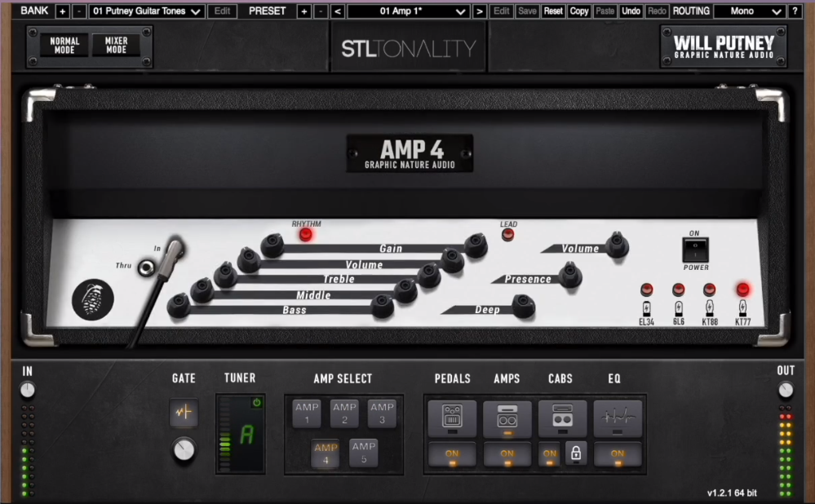Turn off the Pedals ON toggle

(x=452, y=454)
